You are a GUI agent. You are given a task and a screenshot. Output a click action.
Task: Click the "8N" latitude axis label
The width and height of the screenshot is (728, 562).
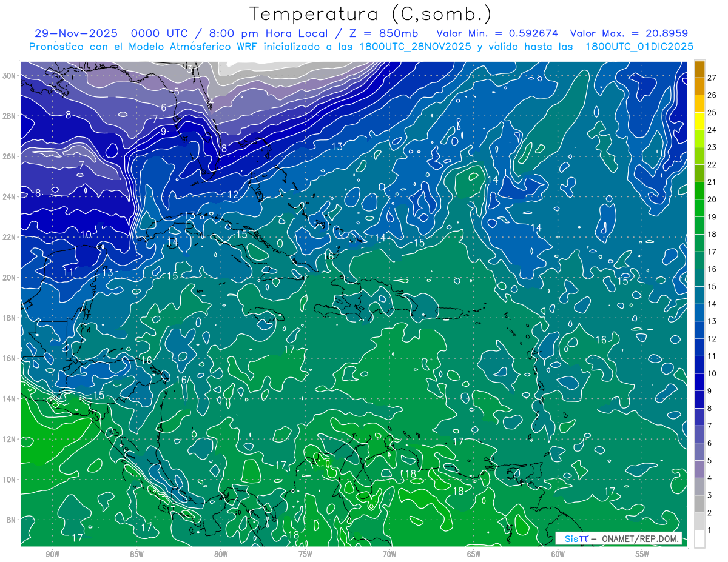click(x=12, y=520)
